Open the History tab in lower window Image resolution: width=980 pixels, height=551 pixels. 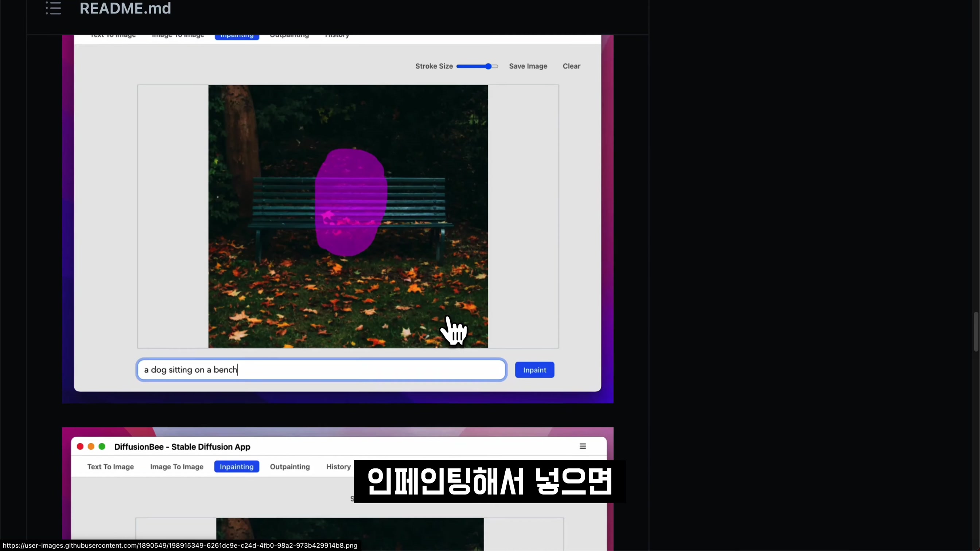338,466
